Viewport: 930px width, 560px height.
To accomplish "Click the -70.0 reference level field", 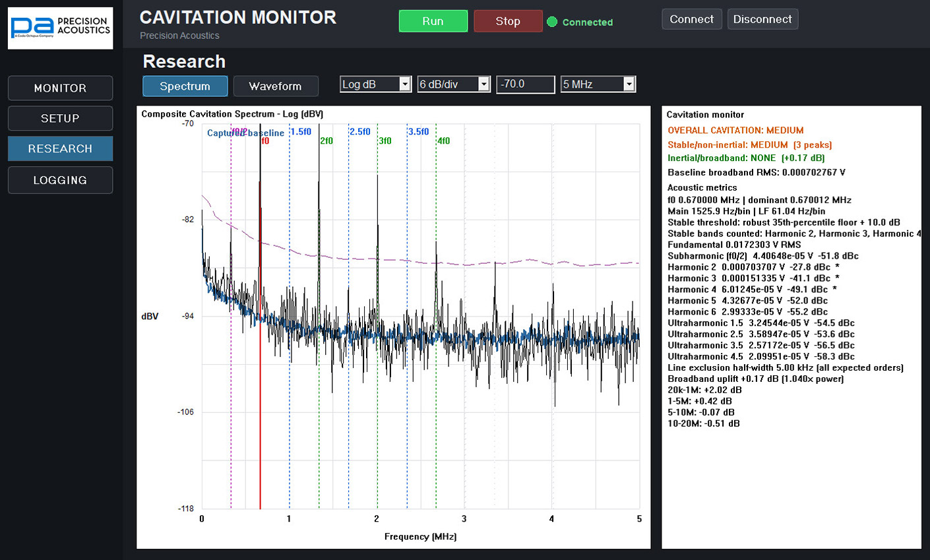I will (x=525, y=84).
